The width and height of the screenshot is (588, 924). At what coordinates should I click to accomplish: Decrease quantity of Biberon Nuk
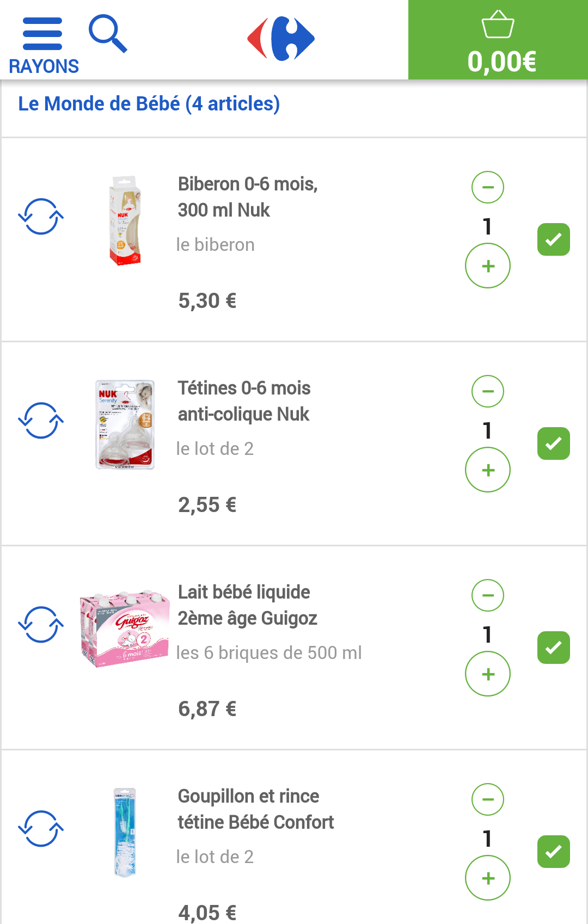tap(488, 187)
